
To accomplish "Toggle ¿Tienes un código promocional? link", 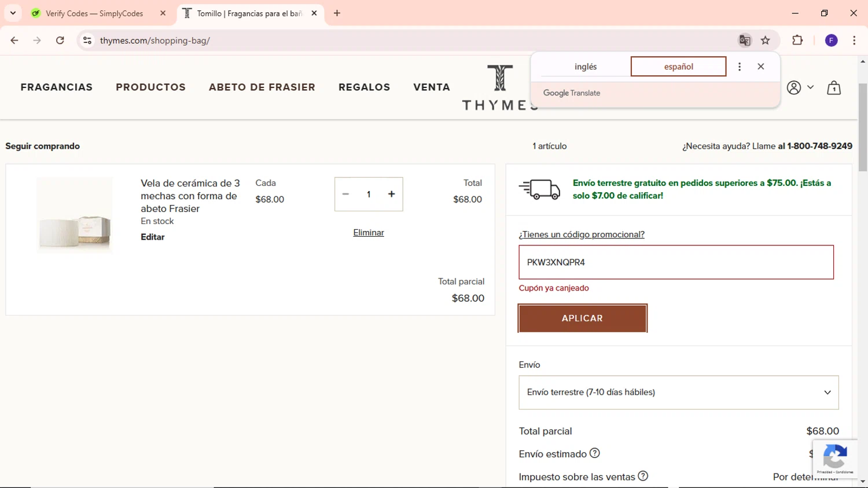I will pos(582,234).
